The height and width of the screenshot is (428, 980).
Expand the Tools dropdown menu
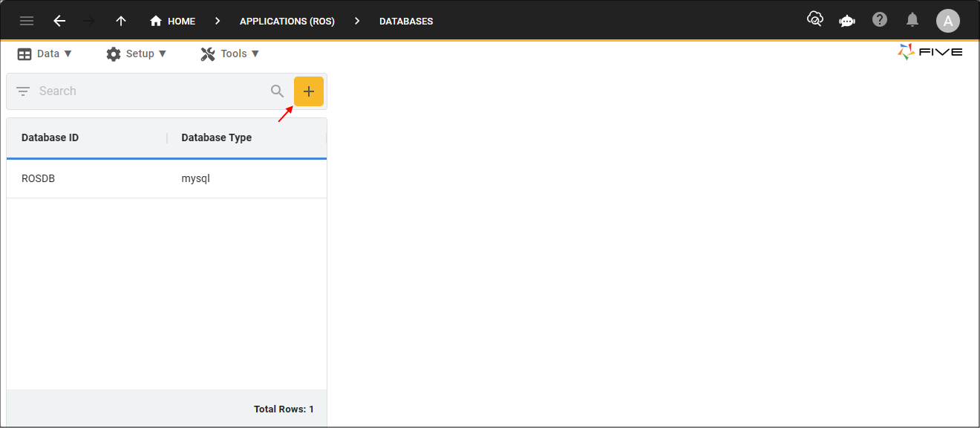click(230, 53)
